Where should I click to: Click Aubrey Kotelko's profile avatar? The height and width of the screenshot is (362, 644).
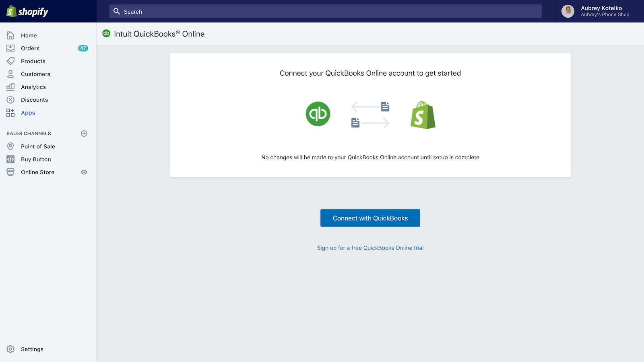[568, 11]
